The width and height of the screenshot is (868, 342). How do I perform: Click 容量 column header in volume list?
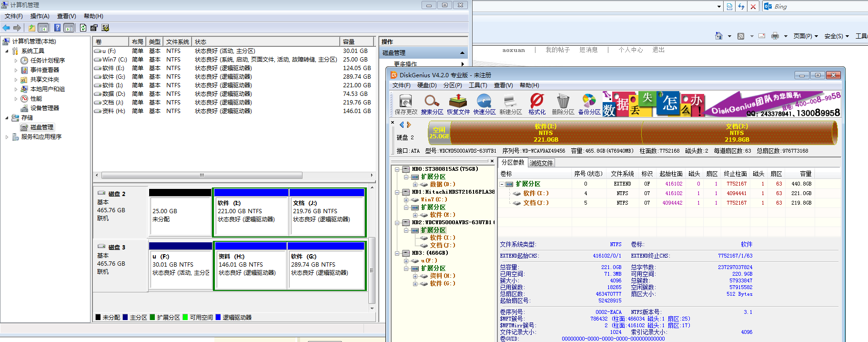[356, 42]
